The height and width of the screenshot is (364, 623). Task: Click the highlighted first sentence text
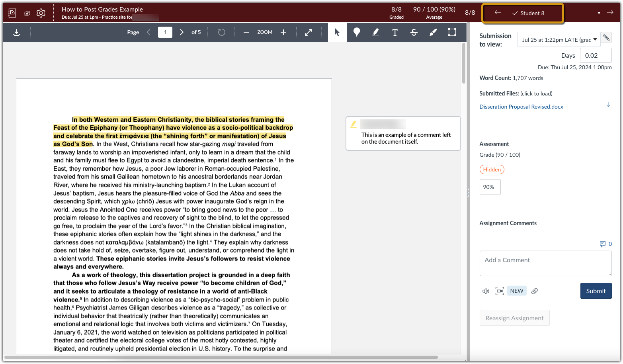(x=173, y=132)
